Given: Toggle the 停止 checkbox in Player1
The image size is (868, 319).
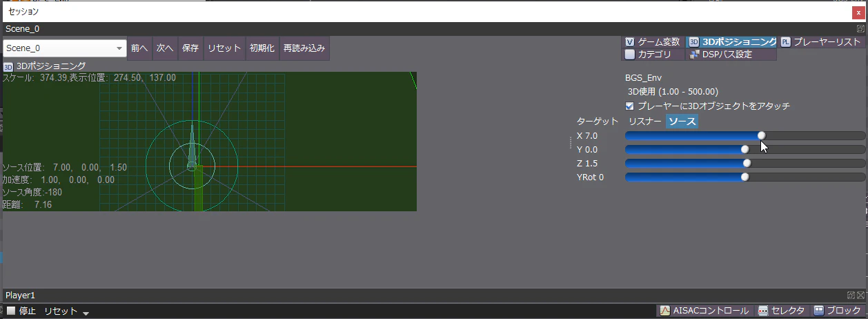Looking at the screenshot, I should (x=10, y=311).
